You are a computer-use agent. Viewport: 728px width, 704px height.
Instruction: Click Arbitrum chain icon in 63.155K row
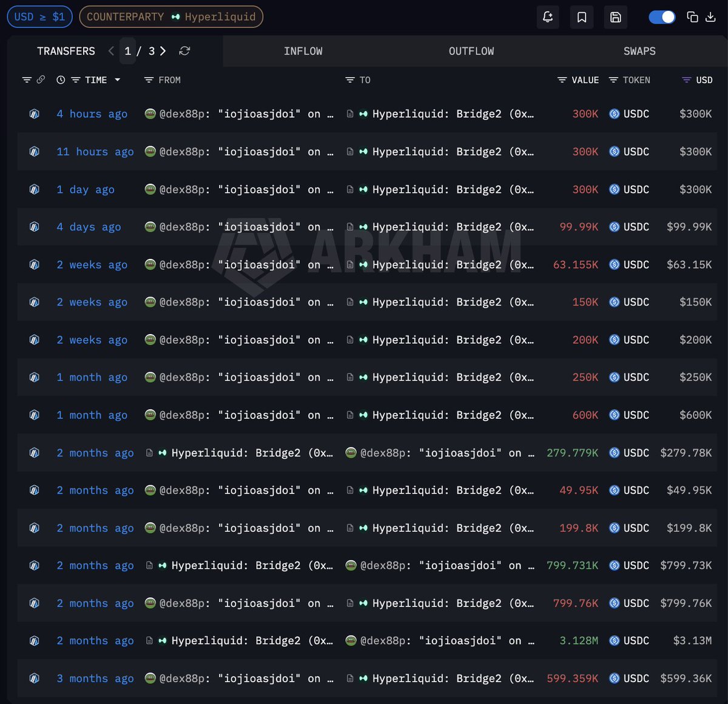[x=35, y=265]
